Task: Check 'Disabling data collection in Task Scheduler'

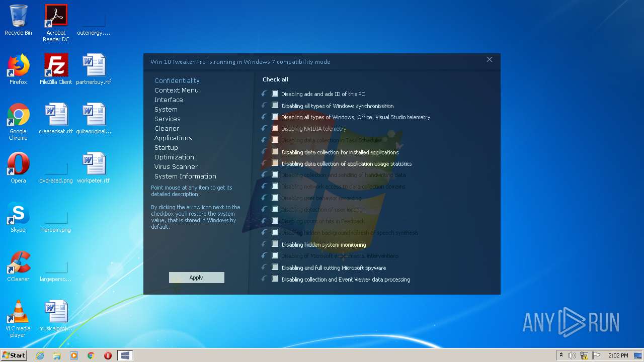Action: (275, 140)
